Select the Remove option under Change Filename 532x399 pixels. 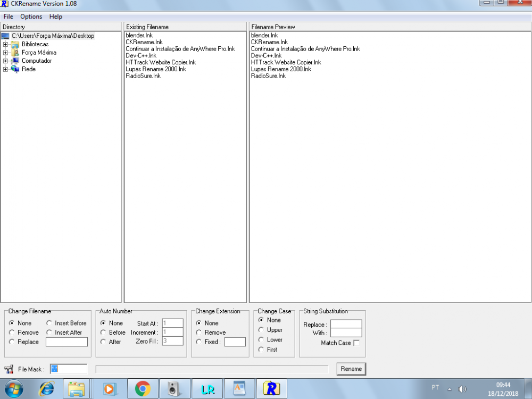coord(11,332)
